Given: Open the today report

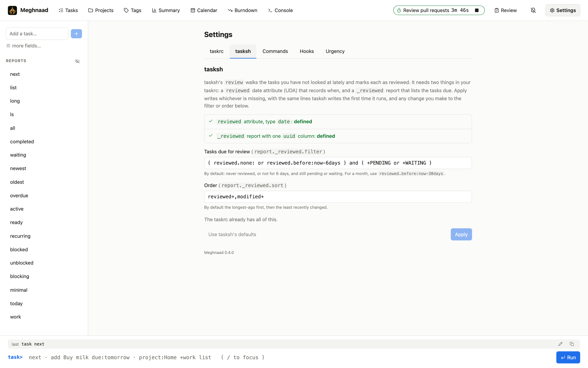Looking at the screenshot, I should 44,304.
